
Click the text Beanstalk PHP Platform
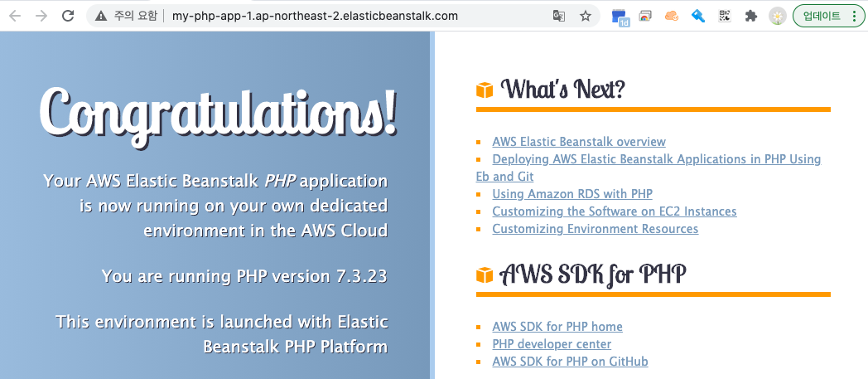point(296,347)
